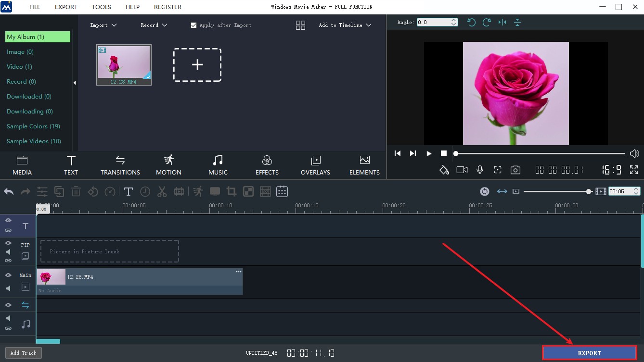644x362 pixels.
Task: Open the TOOLS menu
Action: pyautogui.click(x=101, y=7)
